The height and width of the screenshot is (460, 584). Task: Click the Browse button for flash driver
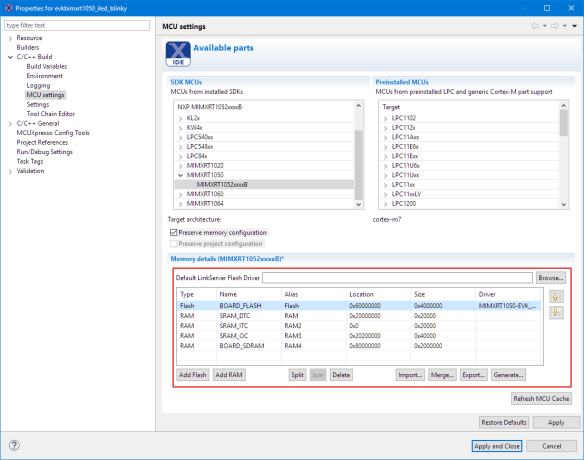pos(550,278)
